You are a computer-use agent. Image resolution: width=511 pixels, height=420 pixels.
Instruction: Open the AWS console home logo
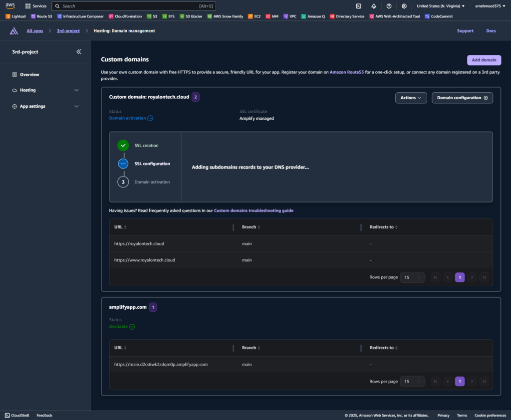(10, 6)
